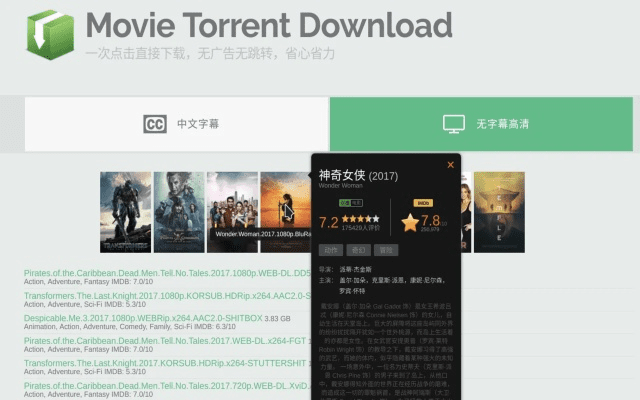Click the Douban star rating row
The height and width of the screenshot is (400, 640).
pos(361,218)
